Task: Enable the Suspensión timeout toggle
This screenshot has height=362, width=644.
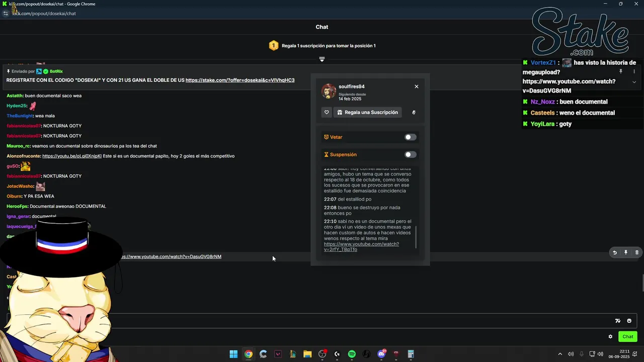Action: click(x=411, y=154)
